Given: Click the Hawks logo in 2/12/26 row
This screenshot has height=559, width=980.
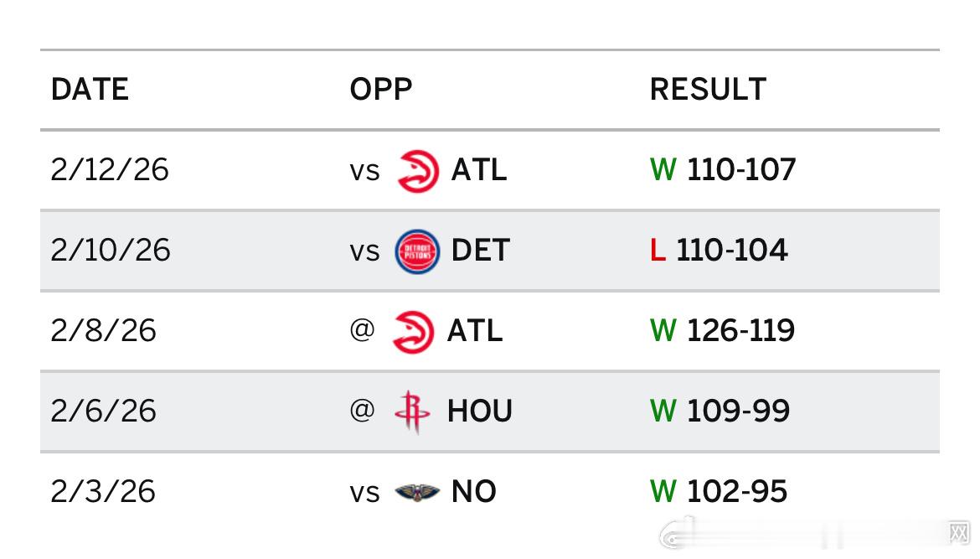Looking at the screenshot, I should click(x=418, y=171).
